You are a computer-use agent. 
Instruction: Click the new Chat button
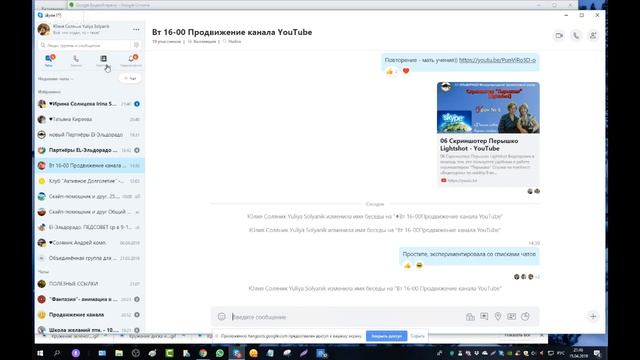pos(130,78)
